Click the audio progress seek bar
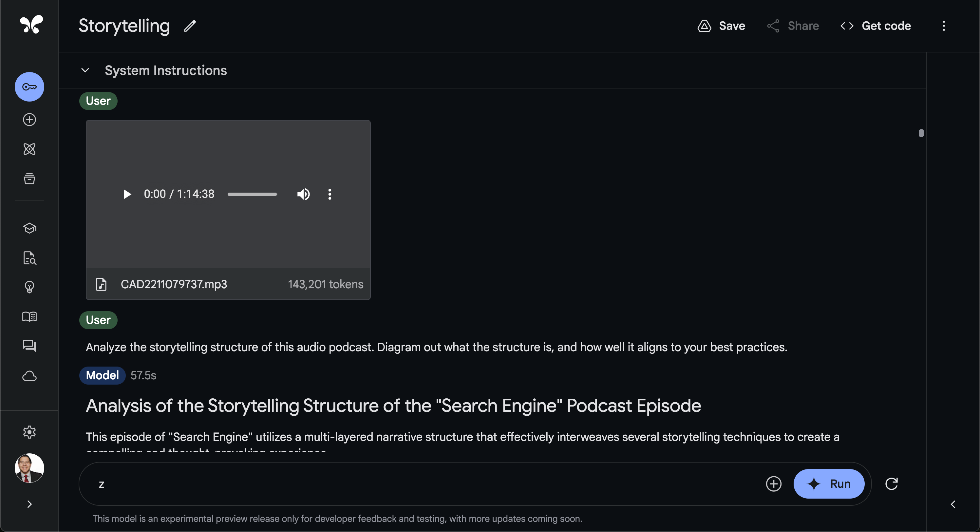The width and height of the screenshot is (980, 532). pos(252,194)
